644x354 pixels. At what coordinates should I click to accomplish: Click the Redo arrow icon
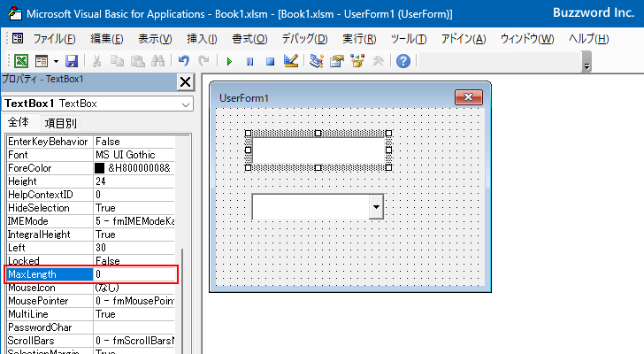coord(203,61)
